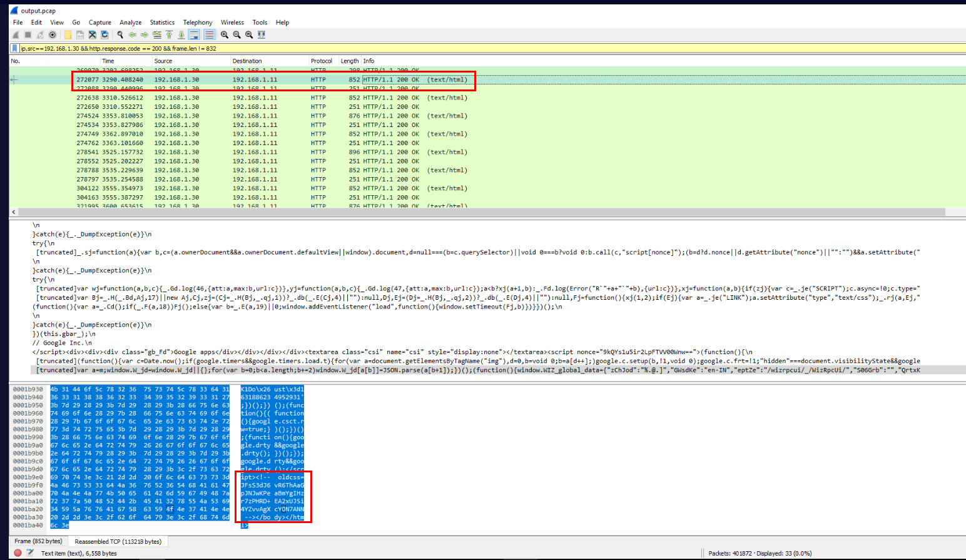Open the Help menu
966x560 pixels.
click(283, 23)
